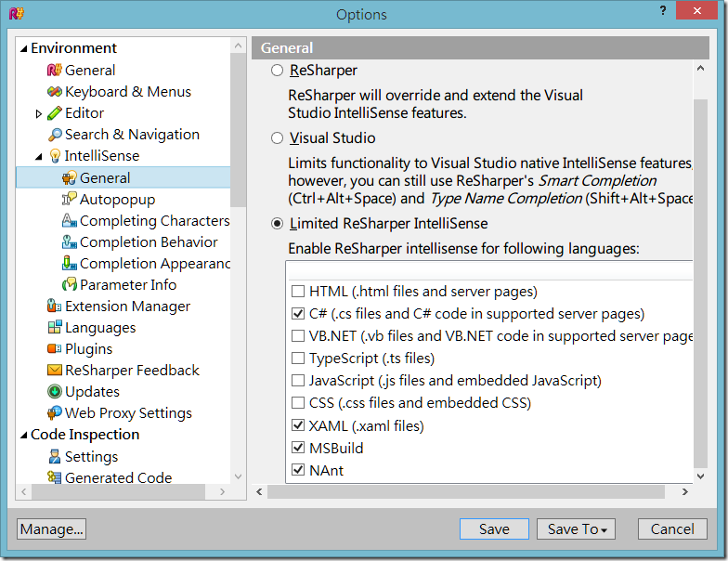
Task: Click the Manage... button
Action: click(x=52, y=529)
